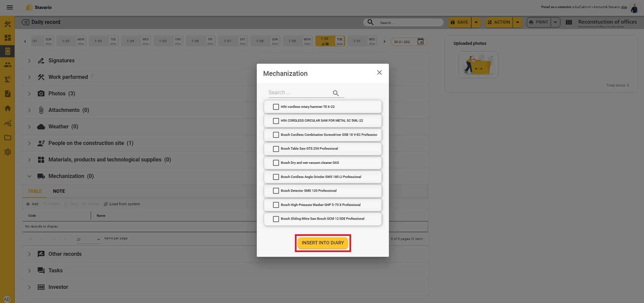
Task: Open the ACTION dropdown arrow
Action: click(x=518, y=22)
